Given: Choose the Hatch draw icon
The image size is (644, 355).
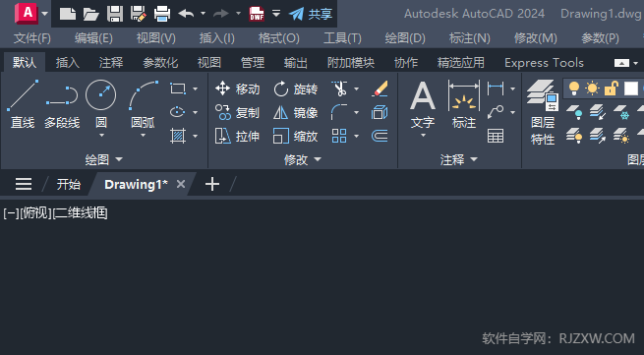Looking at the screenshot, I should [x=178, y=136].
